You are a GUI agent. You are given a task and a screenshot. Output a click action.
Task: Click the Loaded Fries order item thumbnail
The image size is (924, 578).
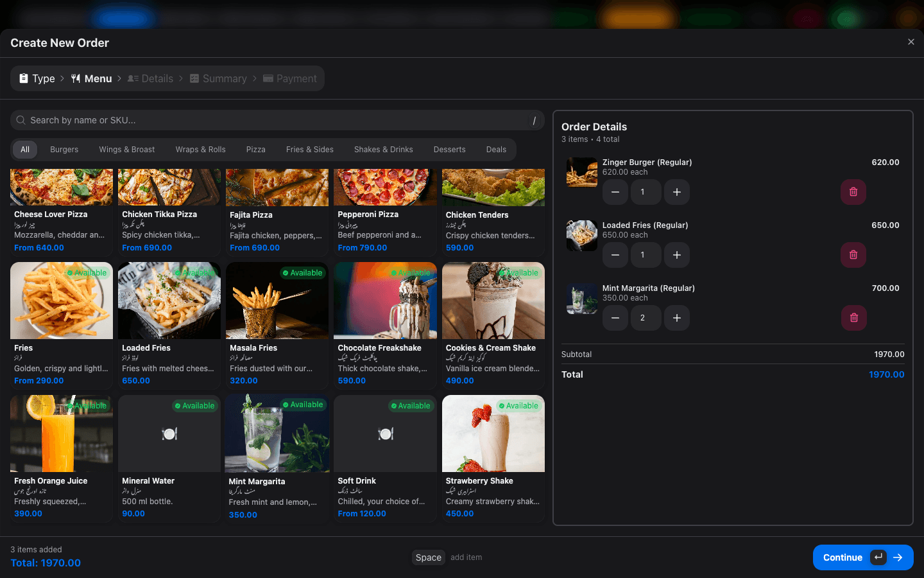(x=582, y=236)
